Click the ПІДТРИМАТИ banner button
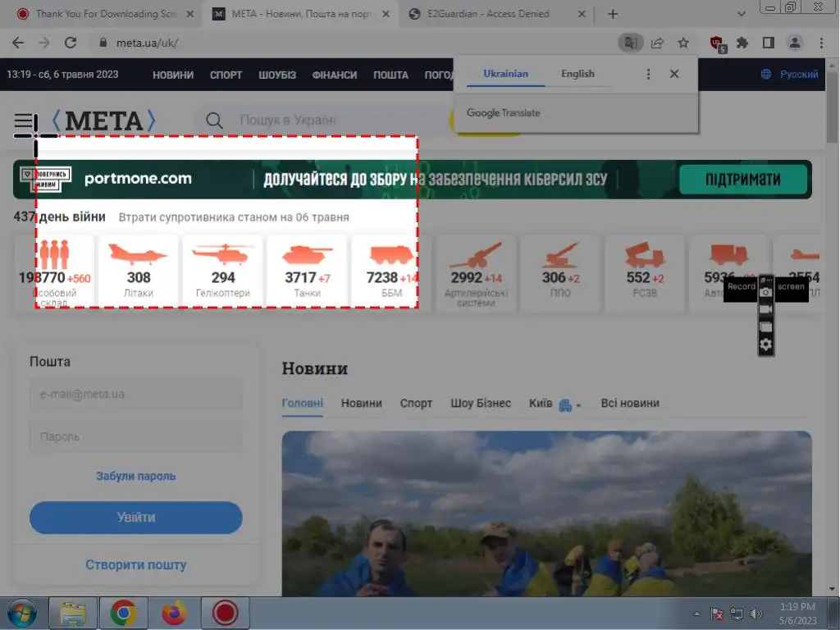 click(x=743, y=180)
